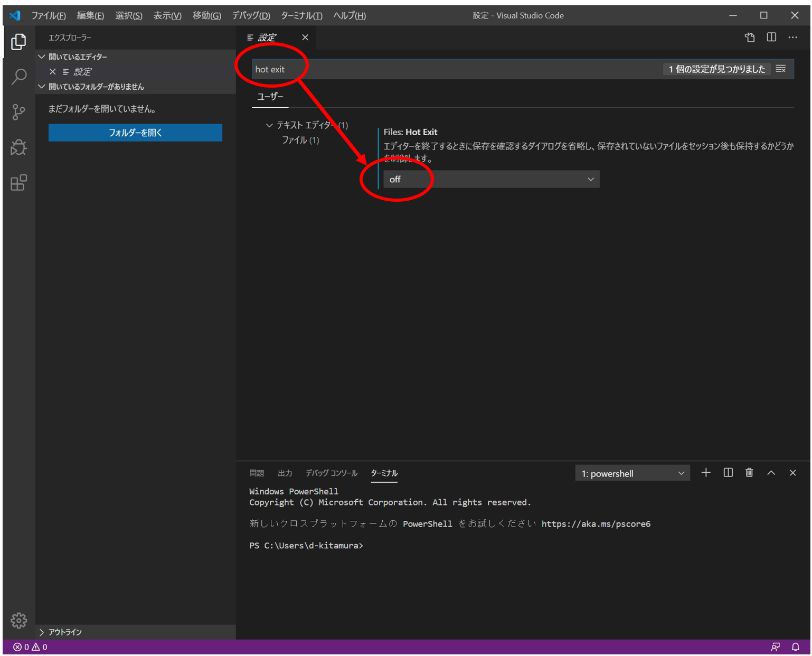Click the PowerShell prompt line in terminal

306,546
